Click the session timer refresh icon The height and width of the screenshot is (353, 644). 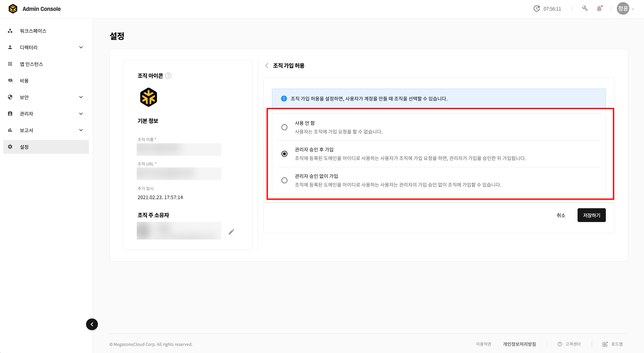pyautogui.click(x=537, y=9)
